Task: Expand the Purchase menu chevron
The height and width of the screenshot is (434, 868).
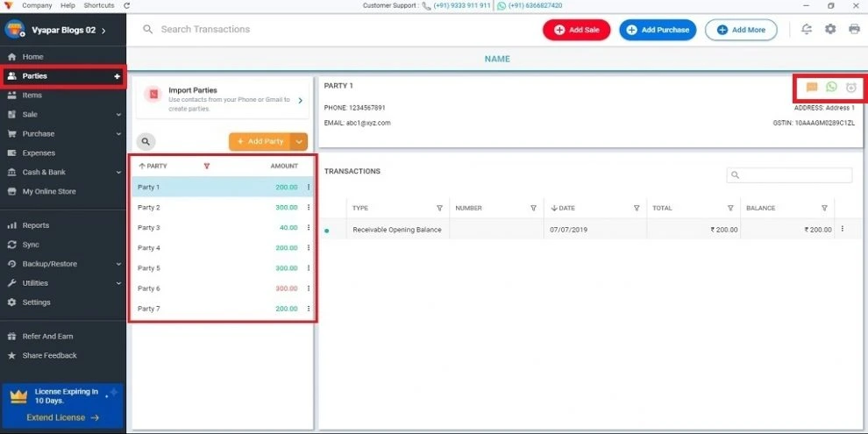Action: point(118,134)
